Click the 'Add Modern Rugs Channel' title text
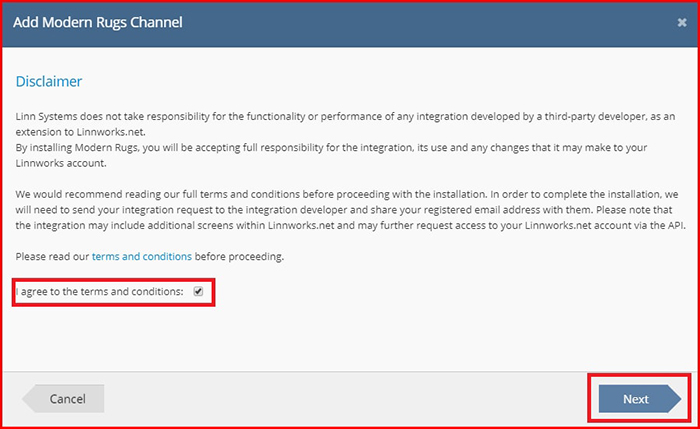700x429 pixels. tap(98, 22)
